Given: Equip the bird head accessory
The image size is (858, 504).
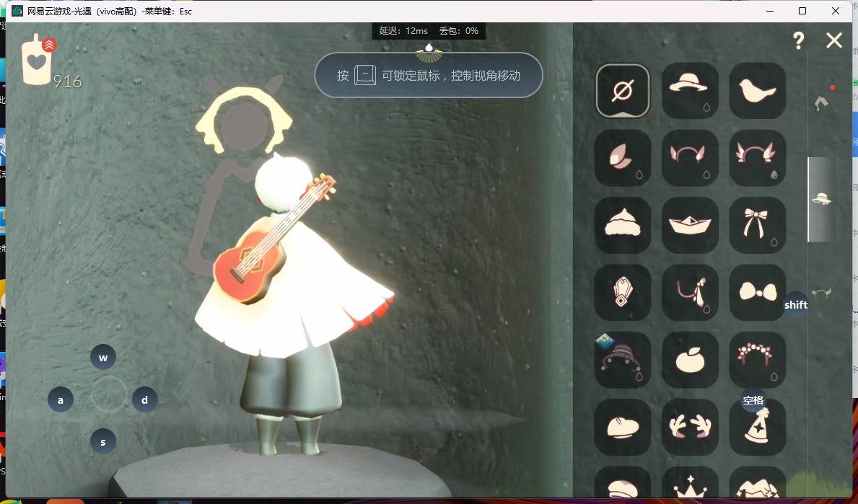Looking at the screenshot, I should [757, 91].
